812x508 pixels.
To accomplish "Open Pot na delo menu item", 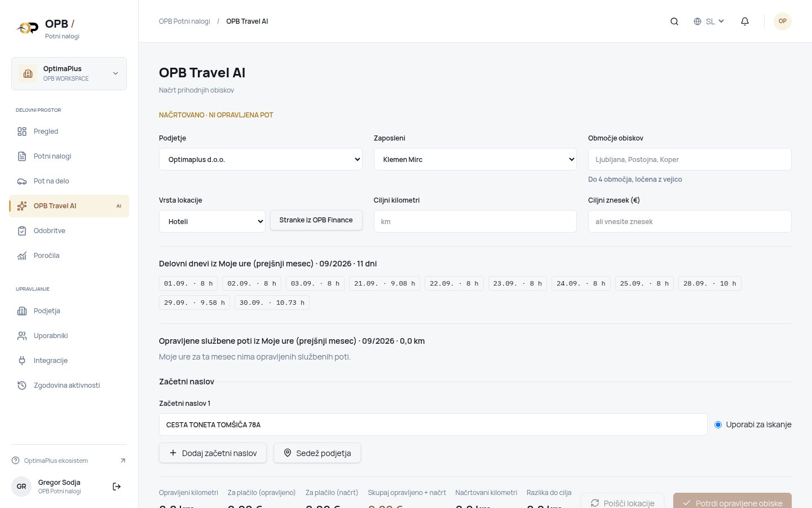I will click(x=69, y=181).
